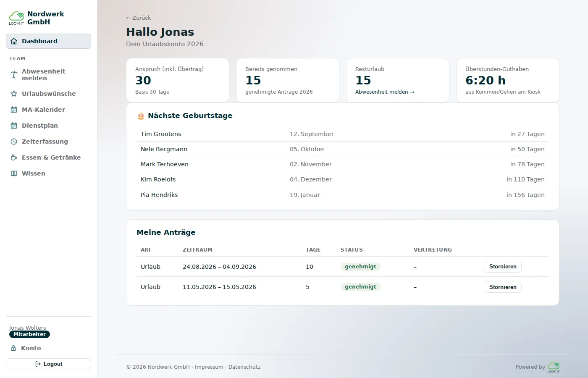Click the birthday cake icon
This screenshot has width=588, height=378.
[x=141, y=116]
